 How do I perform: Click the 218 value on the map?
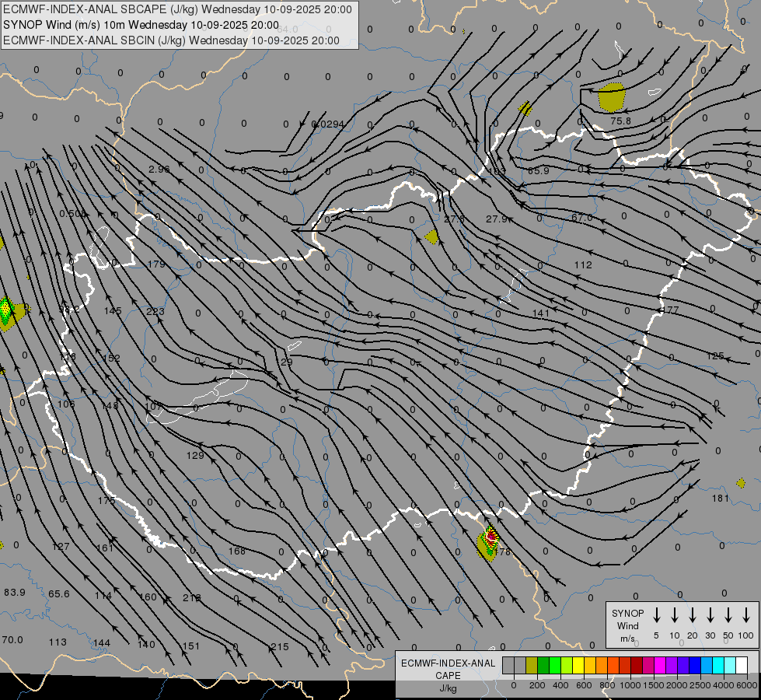[x=192, y=597]
